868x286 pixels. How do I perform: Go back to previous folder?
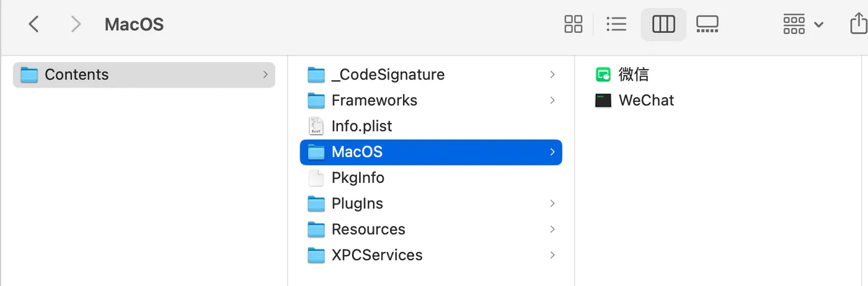(x=34, y=24)
